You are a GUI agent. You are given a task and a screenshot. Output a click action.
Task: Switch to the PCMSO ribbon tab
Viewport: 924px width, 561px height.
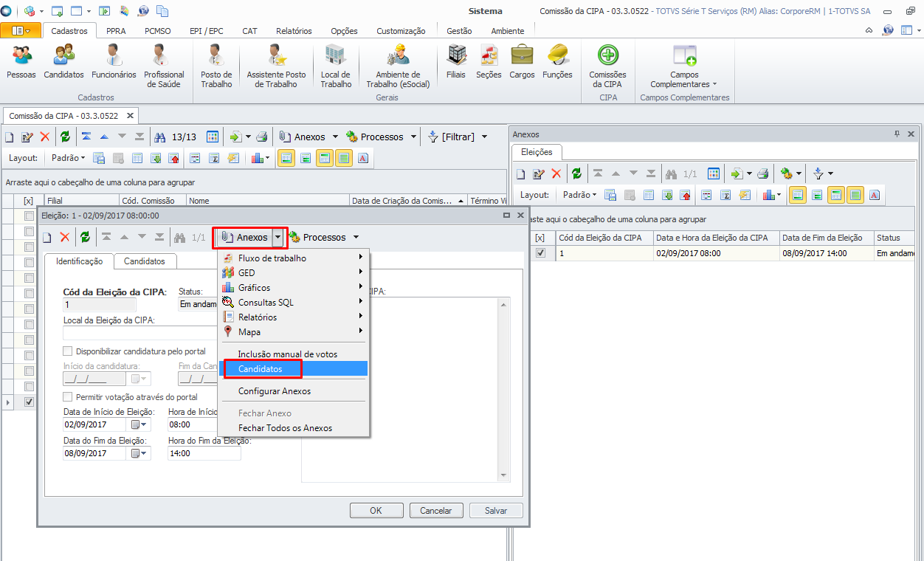pyautogui.click(x=157, y=31)
